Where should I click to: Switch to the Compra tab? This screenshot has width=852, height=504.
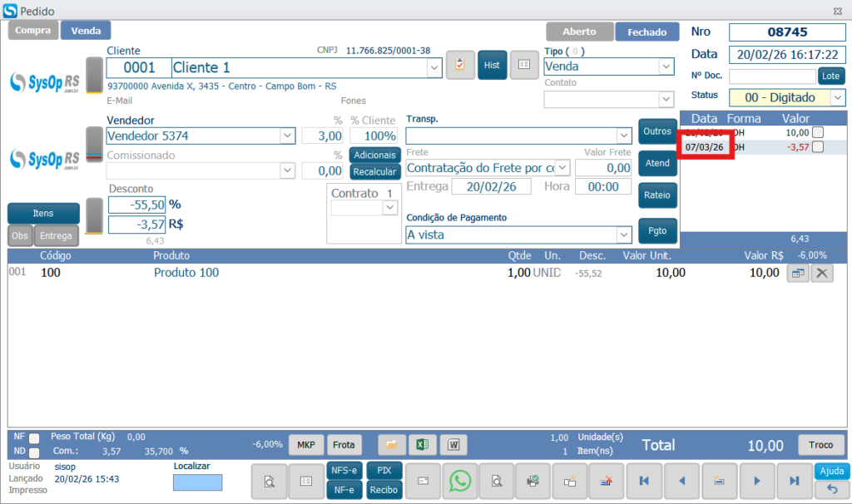coord(33,31)
